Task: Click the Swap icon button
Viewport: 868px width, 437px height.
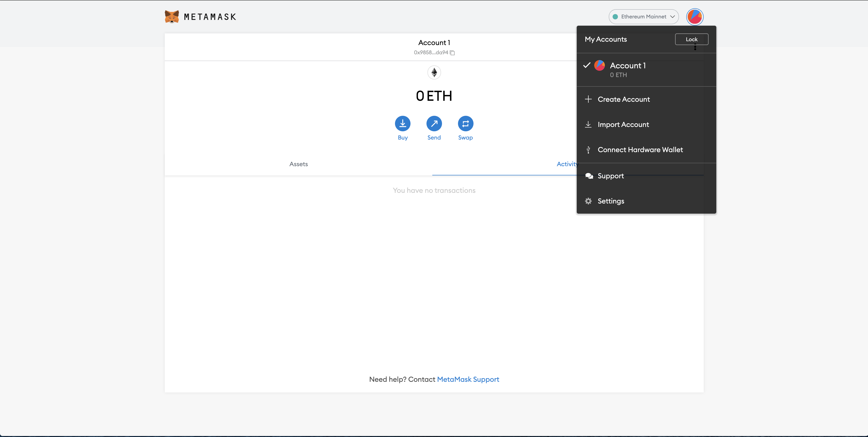Action: (465, 124)
